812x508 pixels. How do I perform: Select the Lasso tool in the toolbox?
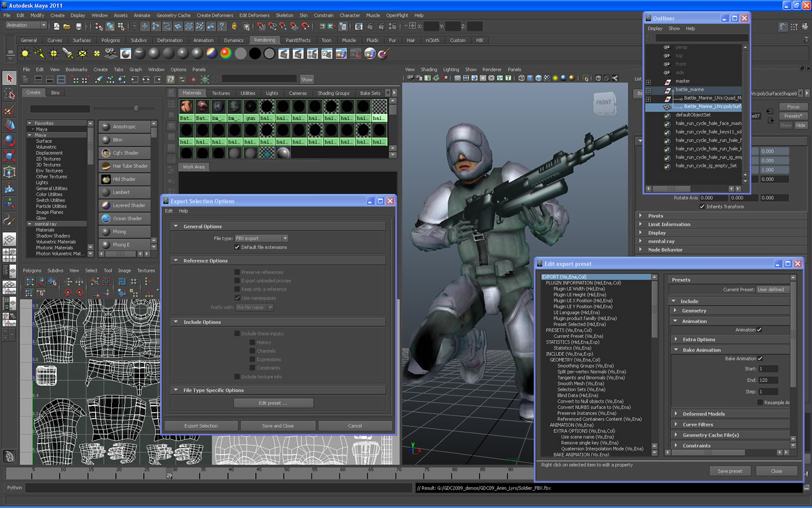(9, 93)
